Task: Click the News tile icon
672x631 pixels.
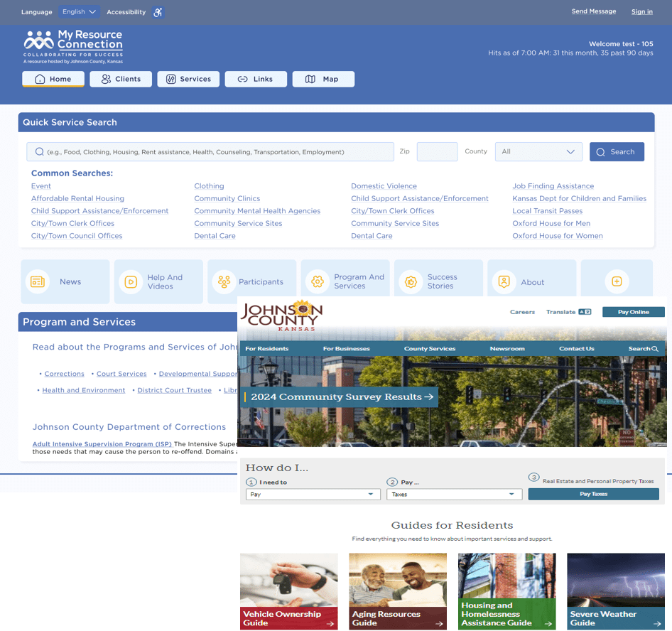Action: (38, 281)
